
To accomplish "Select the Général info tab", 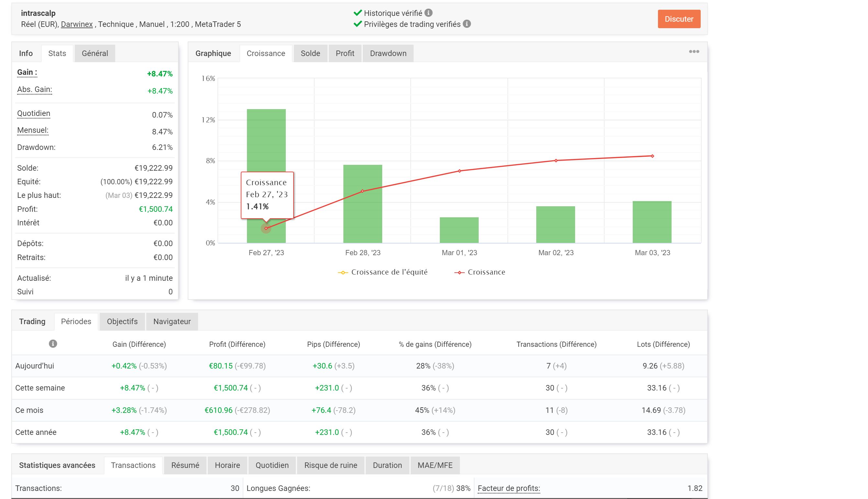I will (95, 53).
